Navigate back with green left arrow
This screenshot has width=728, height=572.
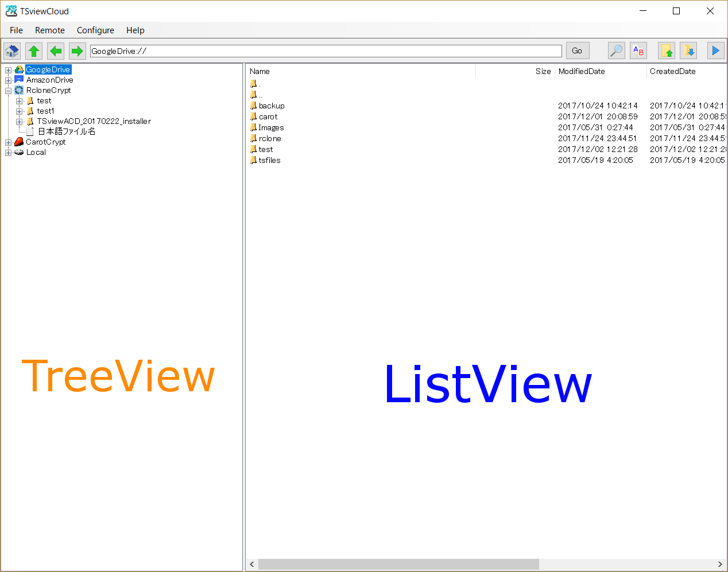pos(56,51)
